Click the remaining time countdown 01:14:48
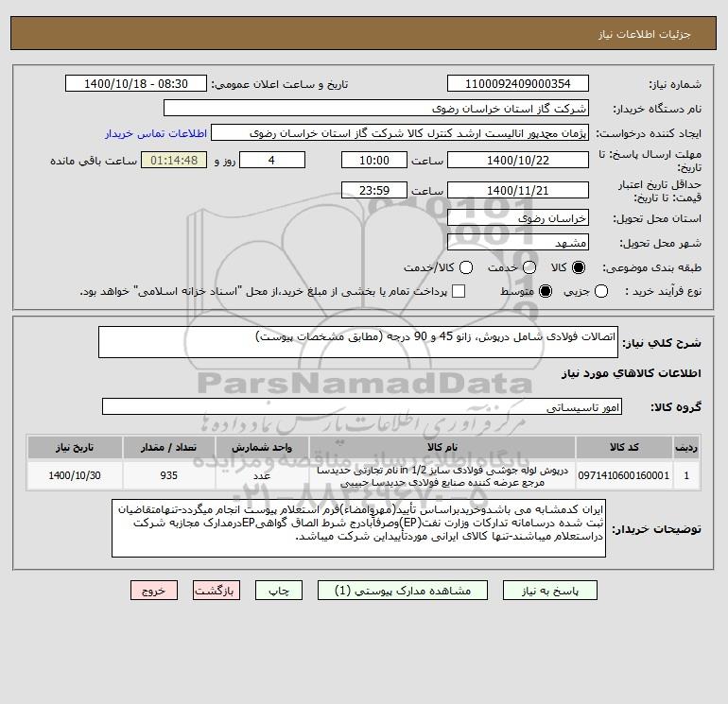The height and width of the screenshot is (704, 728). click(174, 160)
